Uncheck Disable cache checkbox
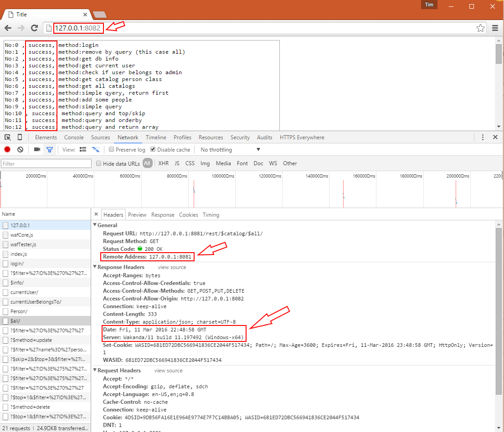504x432 pixels. 153,149
